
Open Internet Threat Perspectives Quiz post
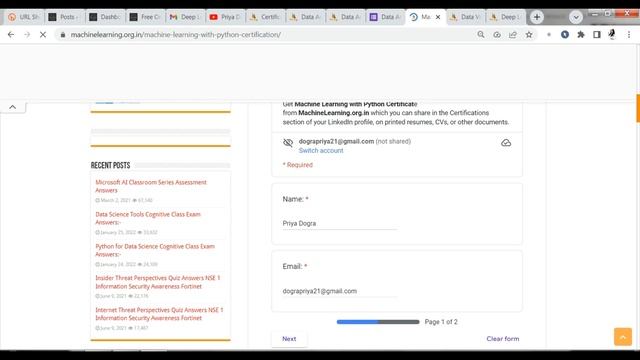click(x=159, y=314)
